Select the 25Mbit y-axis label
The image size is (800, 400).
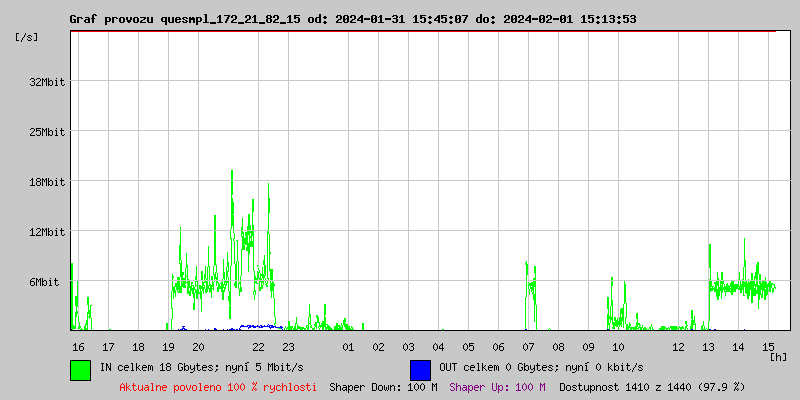click(47, 132)
